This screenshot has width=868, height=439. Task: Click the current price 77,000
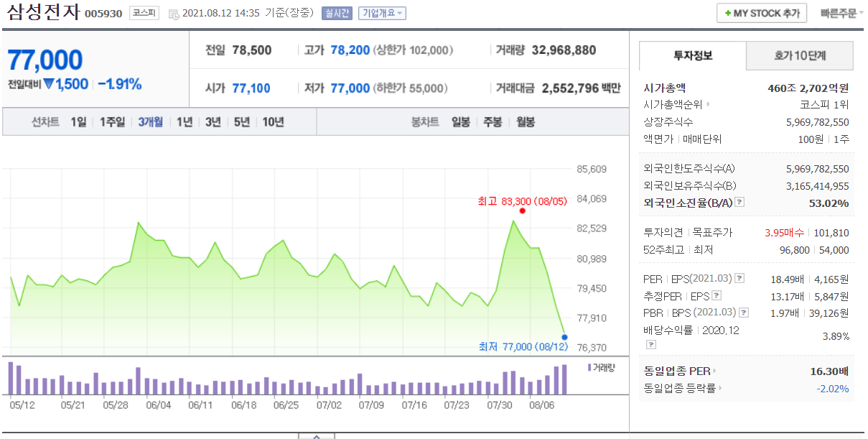click(x=45, y=60)
